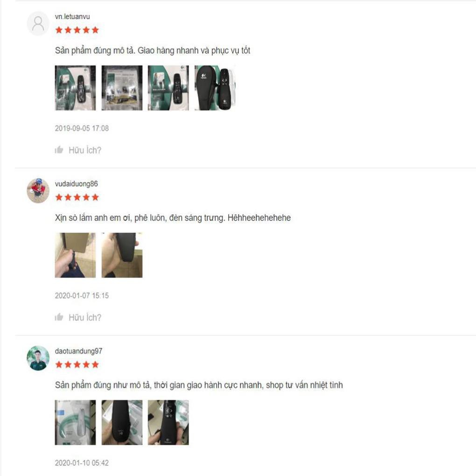Click the five-star rating of vudaiduong86
476x476 pixels.
(77, 197)
